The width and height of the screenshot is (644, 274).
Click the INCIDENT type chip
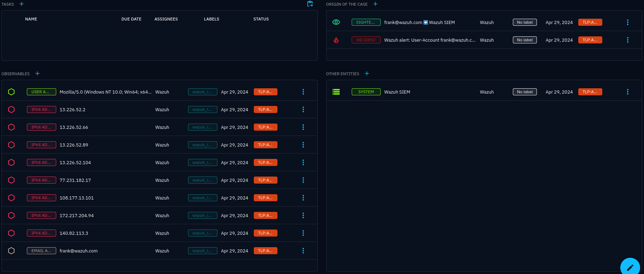(x=366, y=40)
